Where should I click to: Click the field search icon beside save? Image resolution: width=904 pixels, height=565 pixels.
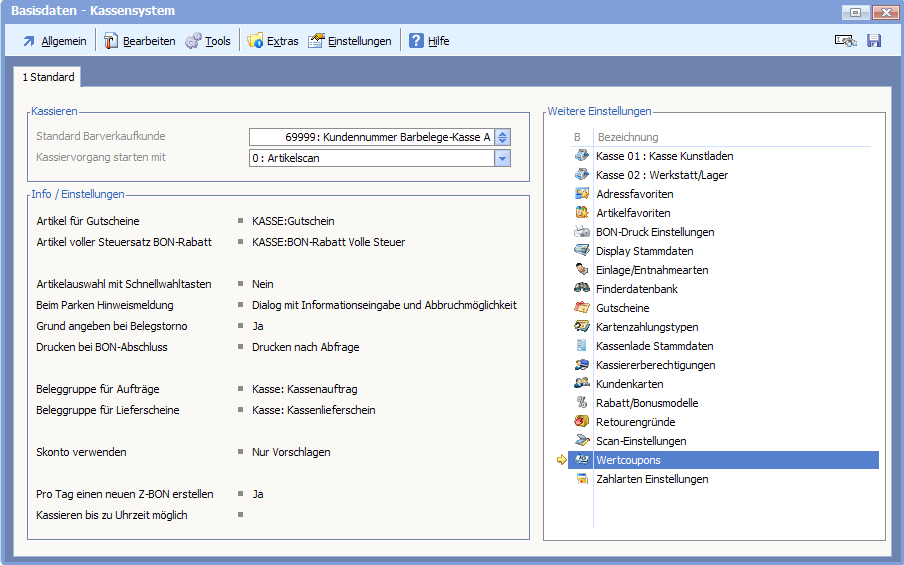click(x=845, y=41)
